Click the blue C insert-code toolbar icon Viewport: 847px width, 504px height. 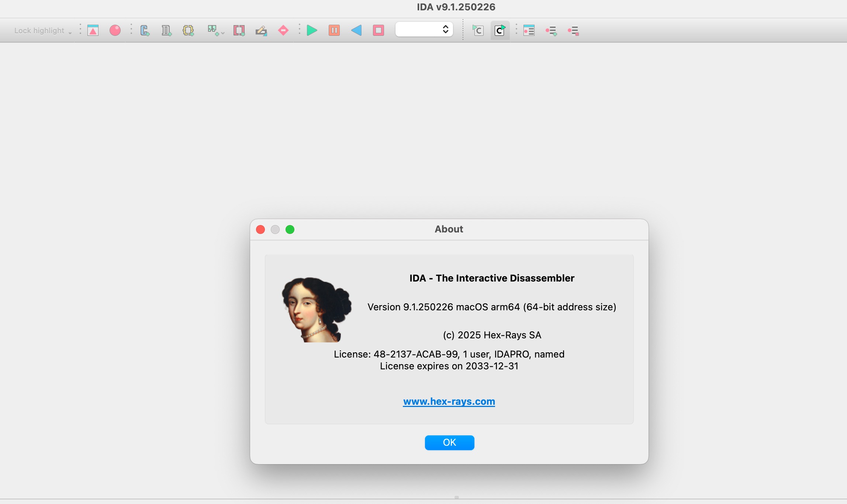pyautogui.click(x=145, y=30)
